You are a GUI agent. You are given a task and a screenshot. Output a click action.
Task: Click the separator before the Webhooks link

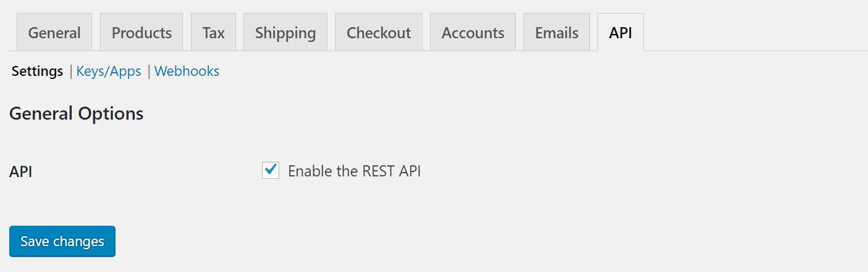[x=149, y=72]
